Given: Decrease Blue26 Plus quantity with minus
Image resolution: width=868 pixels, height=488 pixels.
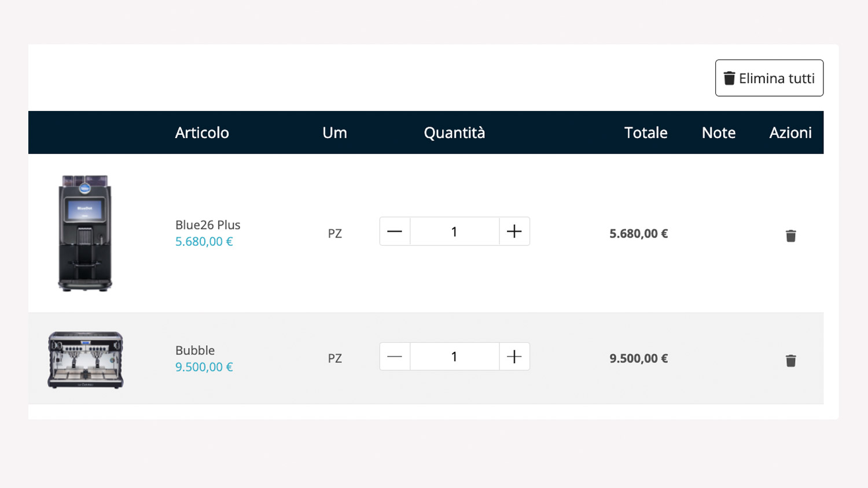Looking at the screenshot, I should [x=395, y=231].
